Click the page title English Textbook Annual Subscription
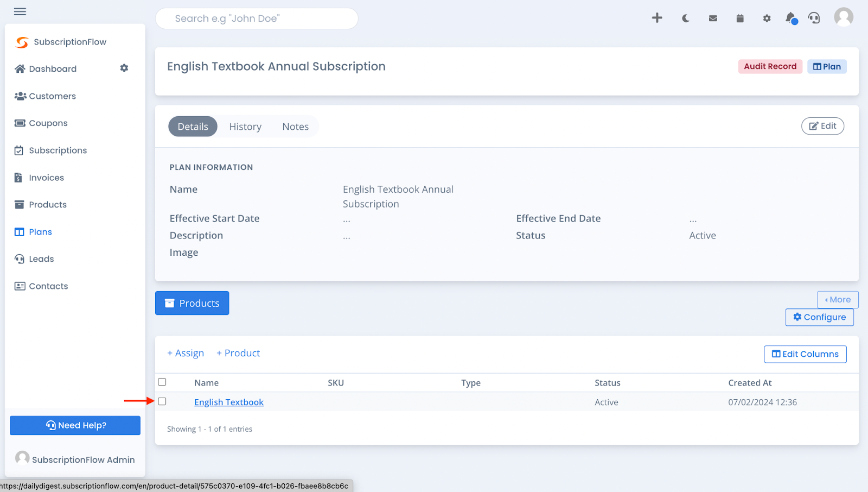This screenshot has width=868, height=492. [276, 66]
